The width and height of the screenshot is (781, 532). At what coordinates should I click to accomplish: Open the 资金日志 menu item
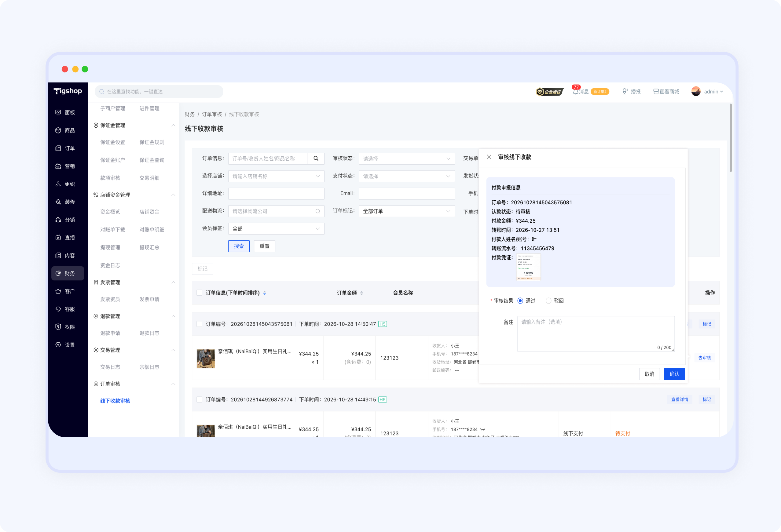click(110, 265)
